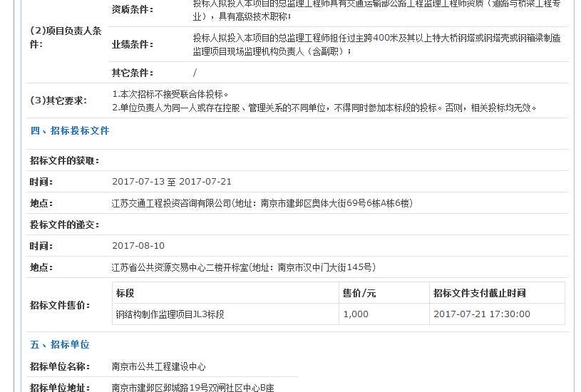This screenshot has width=581, height=392.
Task: Click the 南京市建邺区邺城路19号 address
Action: 192,388
